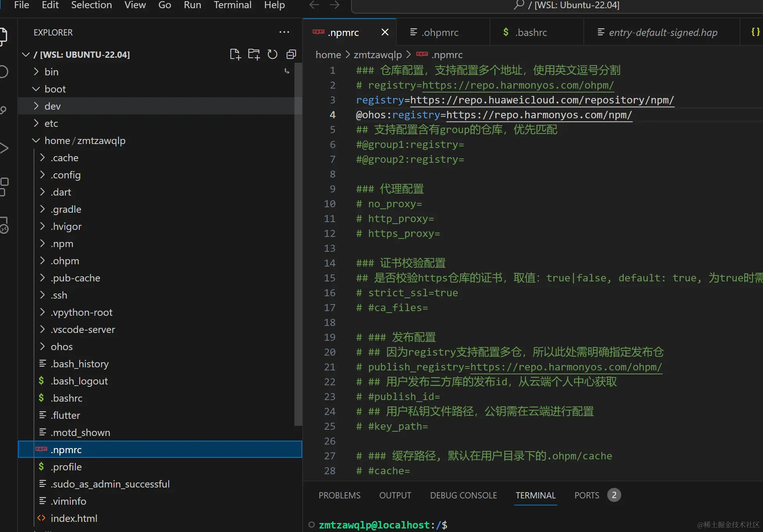Image resolution: width=763 pixels, height=532 pixels.
Task: Click the New Folder icon in Explorer
Action: (254, 55)
